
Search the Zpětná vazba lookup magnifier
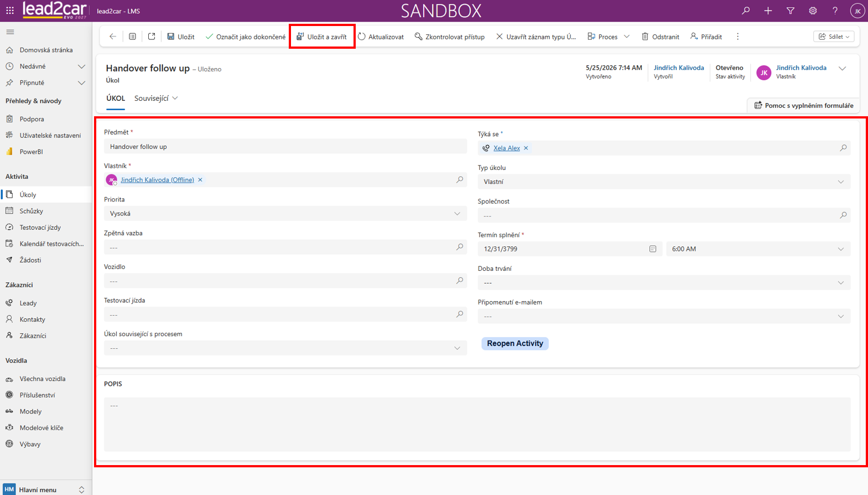click(x=459, y=247)
